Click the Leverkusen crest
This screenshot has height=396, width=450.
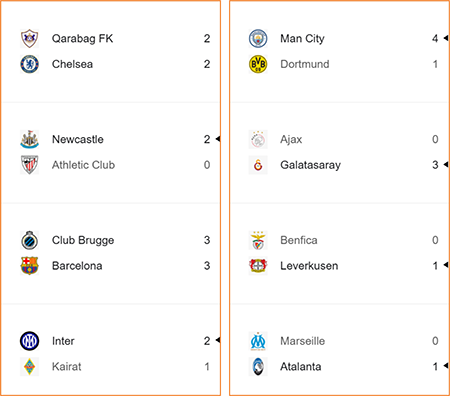coord(258,266)
